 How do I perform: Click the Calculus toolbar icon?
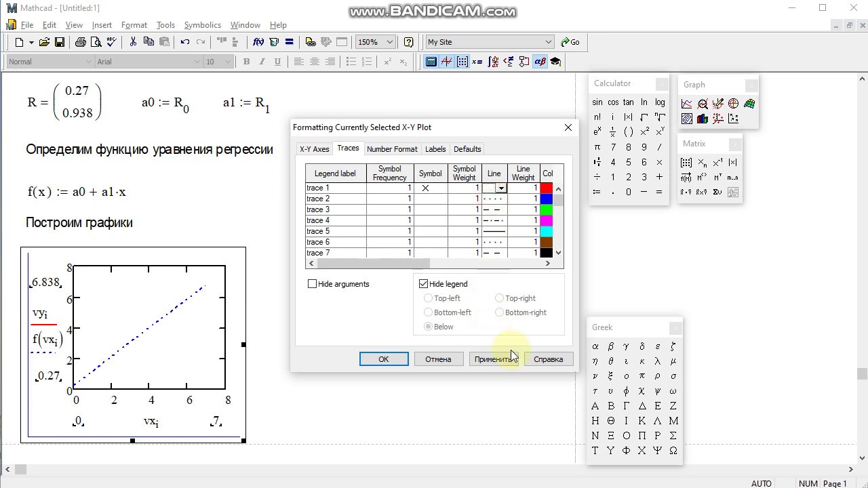pos(493,62)
